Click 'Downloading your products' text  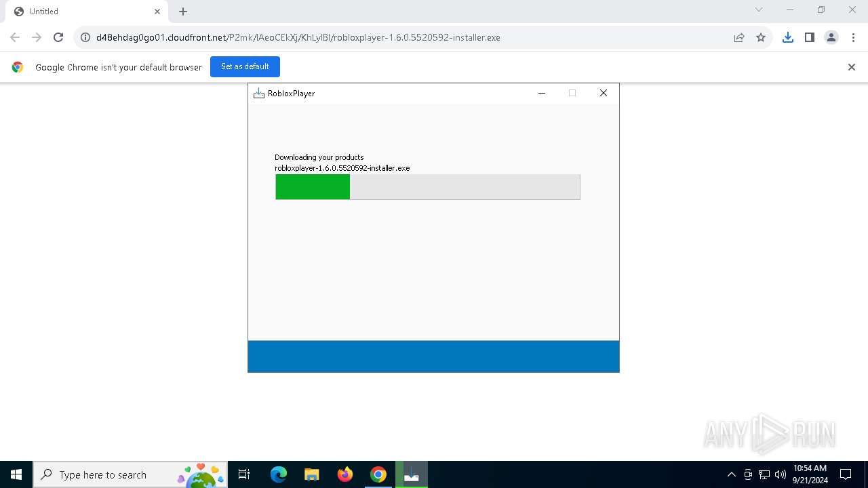tap(319, 157)
